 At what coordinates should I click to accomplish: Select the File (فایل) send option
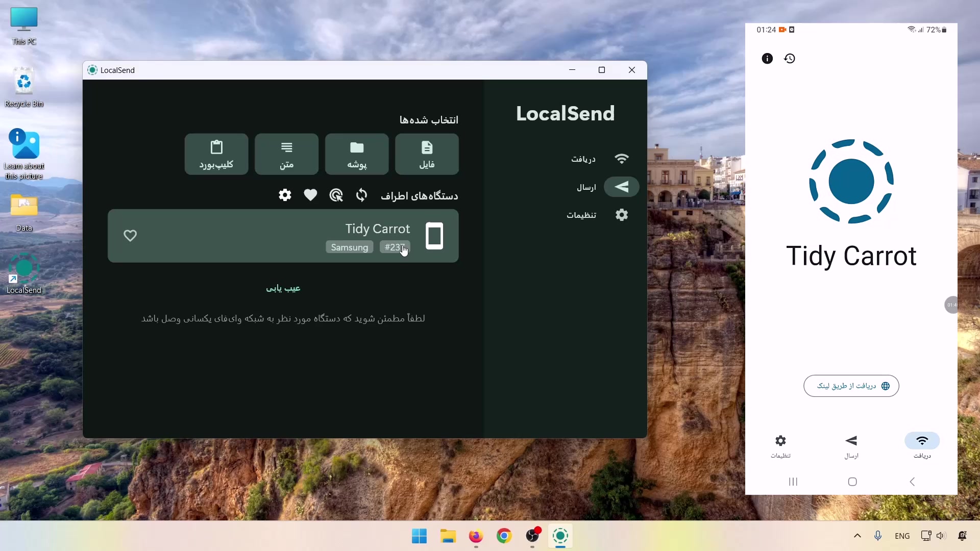click(427, 154)
